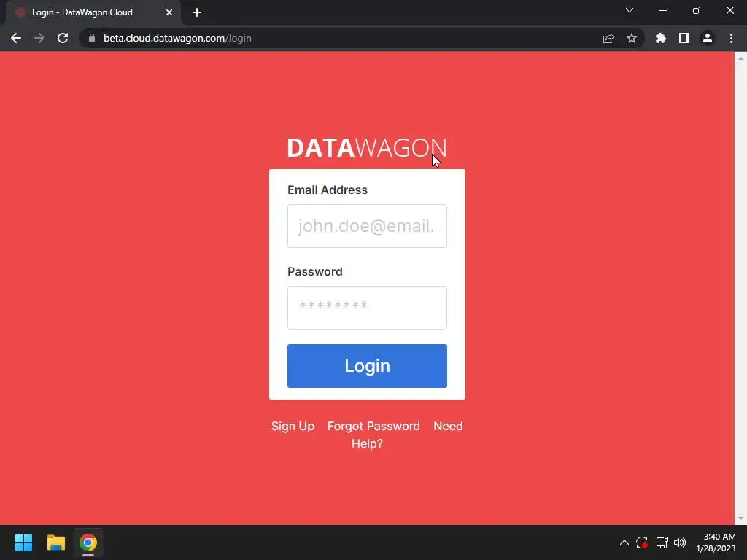
Task: Open the clock showing 3:40 AM
Action: pyautogui.click(x=716, y=542)
